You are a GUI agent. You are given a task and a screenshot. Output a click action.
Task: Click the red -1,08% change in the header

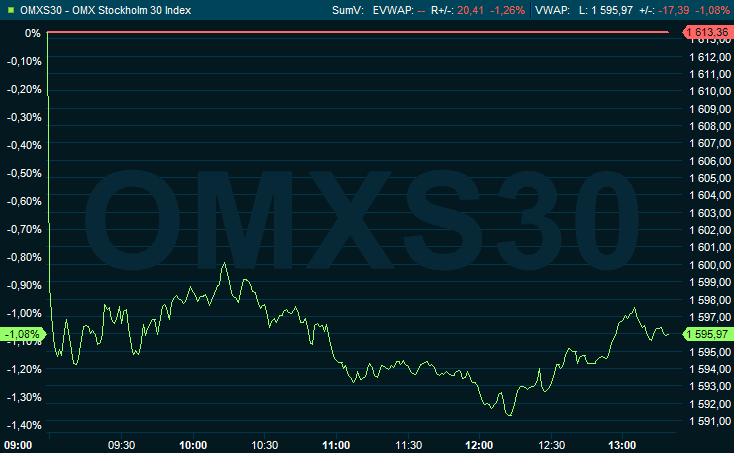coord(712,10)
